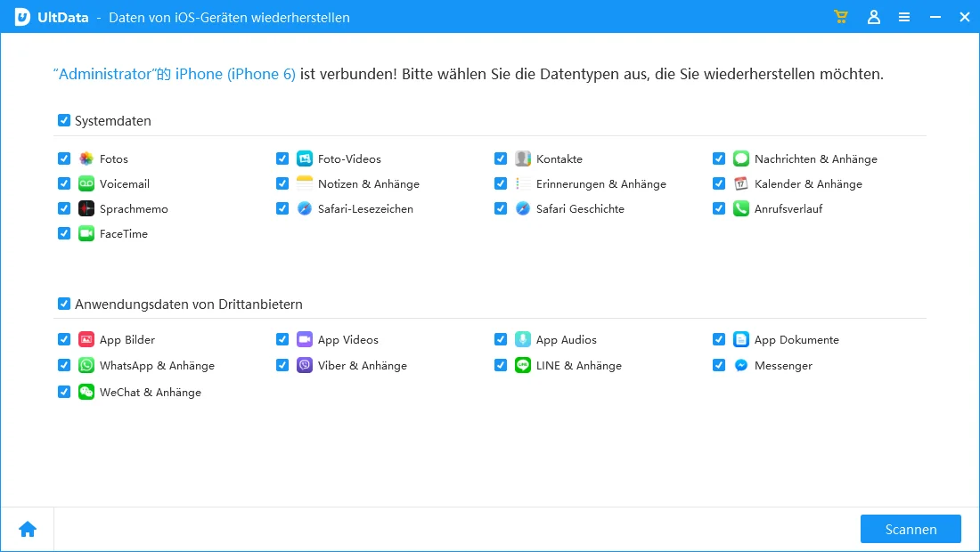Uncheck the Systemdaten select-all checkbox

click(x=64, y=120)
